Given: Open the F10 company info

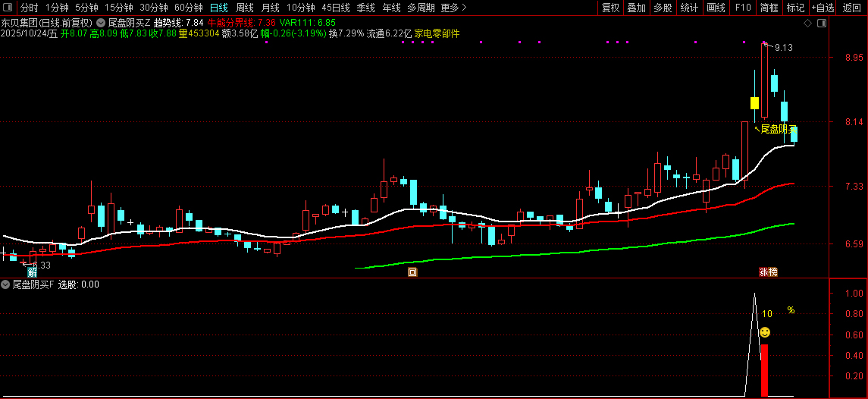Looking at the screenshot, I should coord(742,8).
